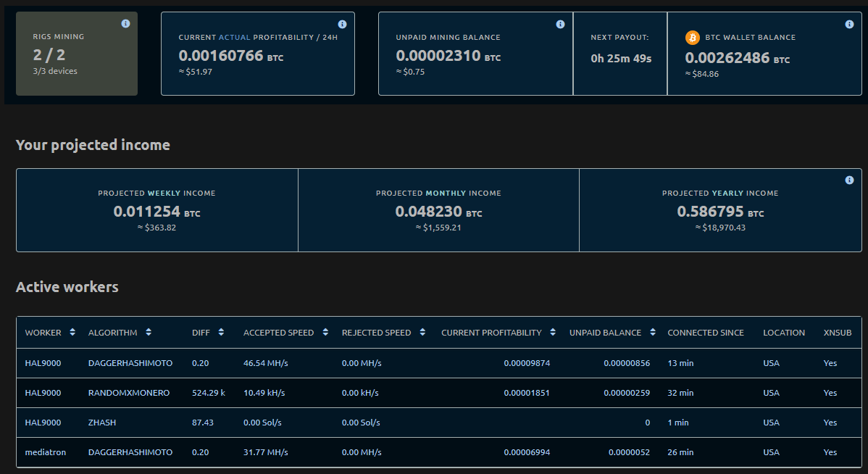Click the 0.586795 BTC yearly income

[x=720, y=212]
